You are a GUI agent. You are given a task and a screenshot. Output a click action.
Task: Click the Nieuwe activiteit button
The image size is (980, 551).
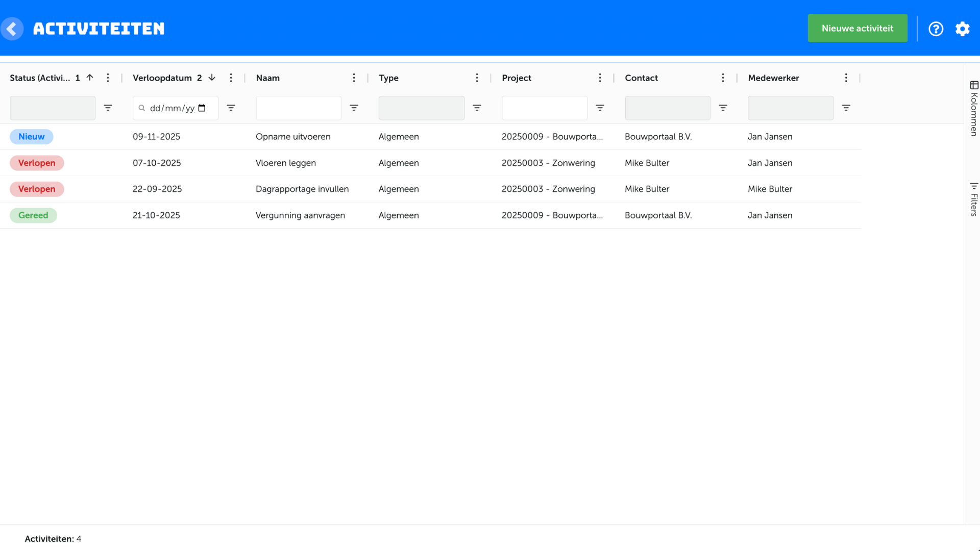857,28
